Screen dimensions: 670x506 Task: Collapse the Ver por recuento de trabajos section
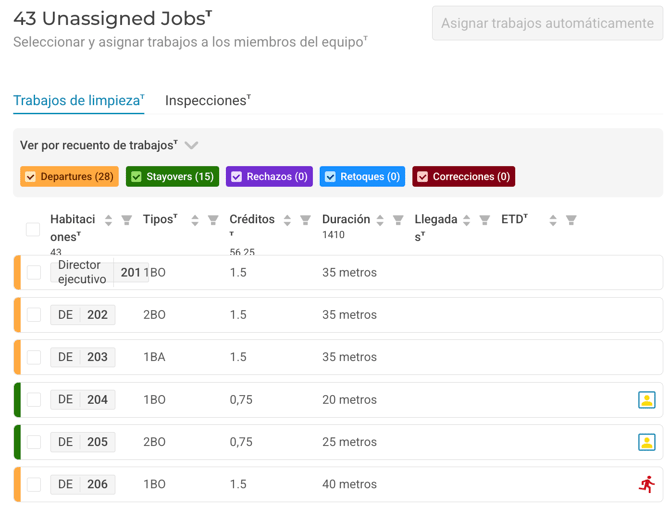pos(191,146)
